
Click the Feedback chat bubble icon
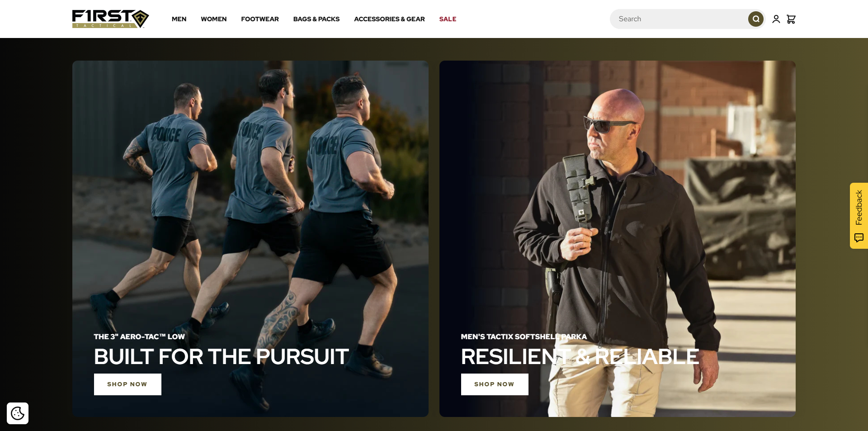pos(859,237)
